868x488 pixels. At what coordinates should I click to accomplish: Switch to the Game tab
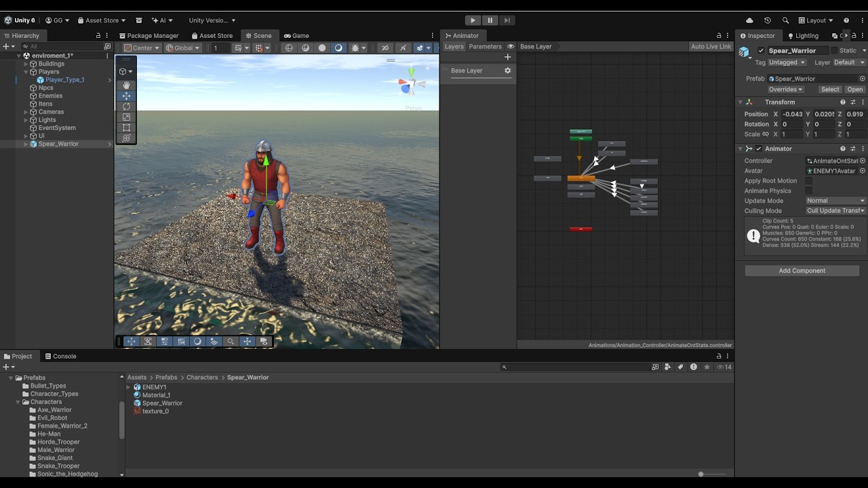(x=296, y=36)
